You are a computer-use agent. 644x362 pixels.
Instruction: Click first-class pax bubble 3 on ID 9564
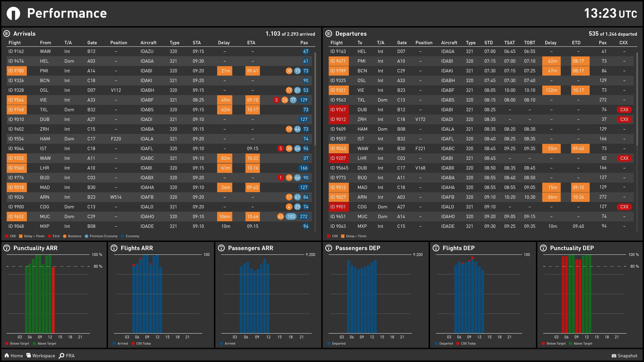pyautogui.click(x=276, y=100)
